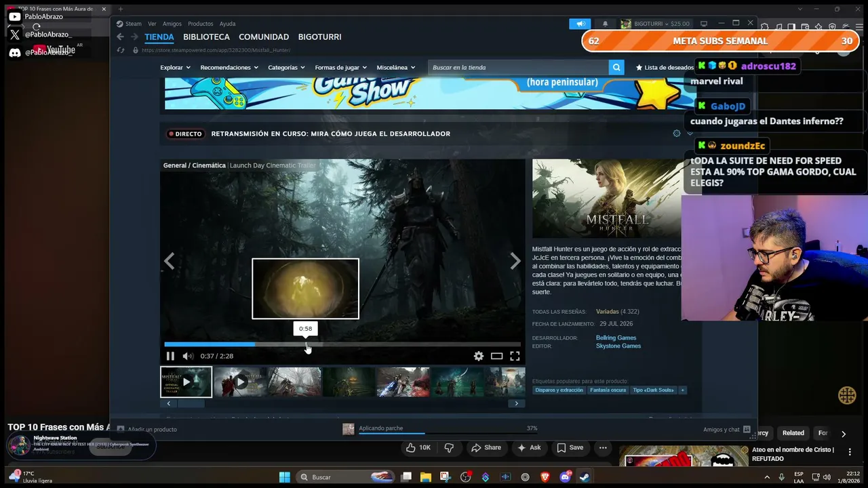
Task: Open the Amigos menu
Action: click(172, 24)
